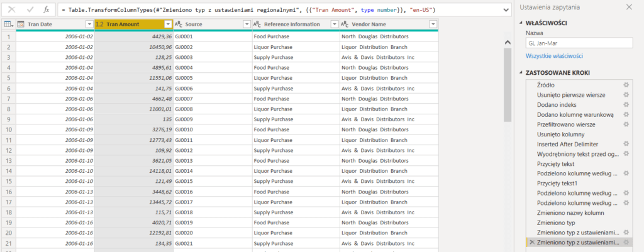Click the date type icon on Tran Date

[x=21, y=24]
